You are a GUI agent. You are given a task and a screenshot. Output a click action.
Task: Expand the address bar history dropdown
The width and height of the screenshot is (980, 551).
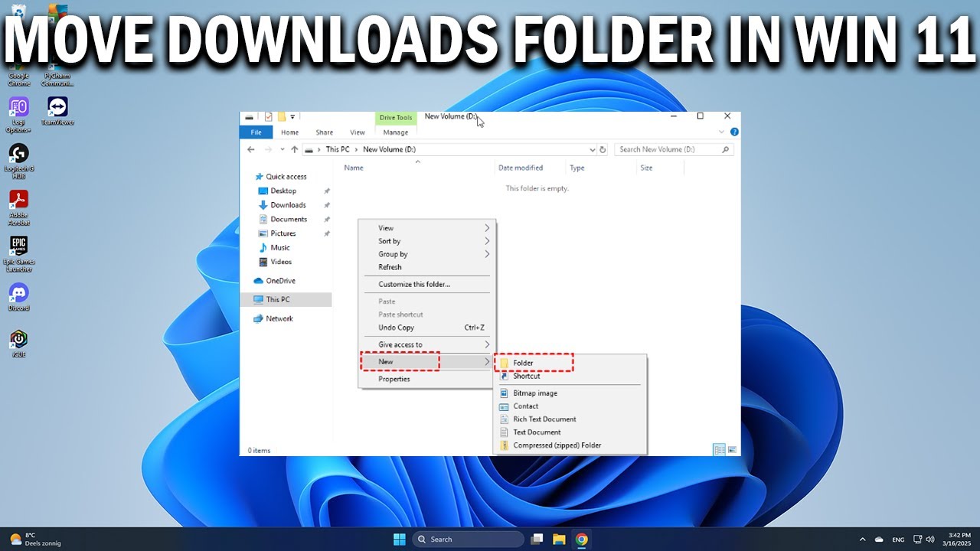592,150
